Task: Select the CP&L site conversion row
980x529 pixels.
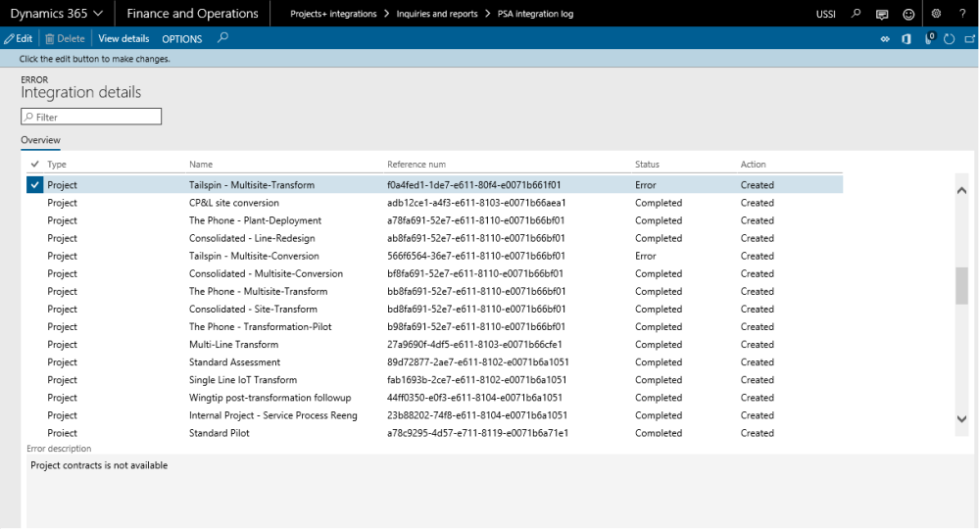Action: pyautogui.click(x=434, y=203)
